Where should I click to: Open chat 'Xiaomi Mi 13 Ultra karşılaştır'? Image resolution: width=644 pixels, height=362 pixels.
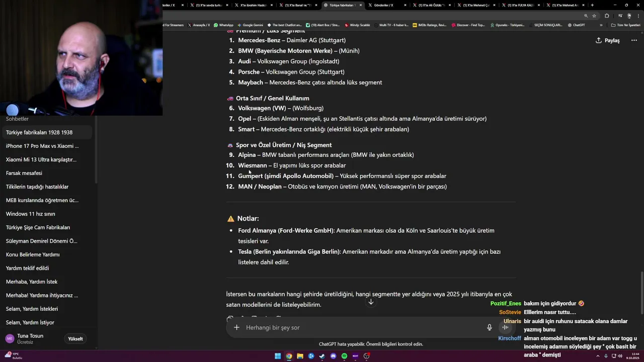(x=46, y=159)
